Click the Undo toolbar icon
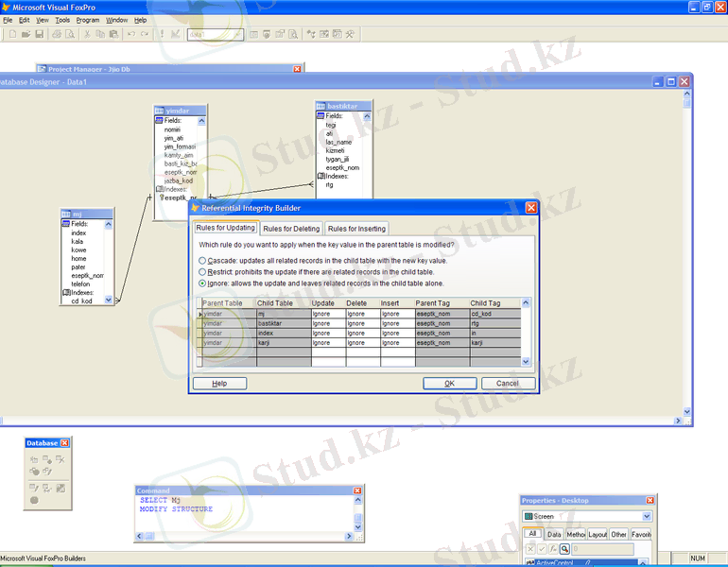Screen dimensions: 728x567 coord(131,34)
